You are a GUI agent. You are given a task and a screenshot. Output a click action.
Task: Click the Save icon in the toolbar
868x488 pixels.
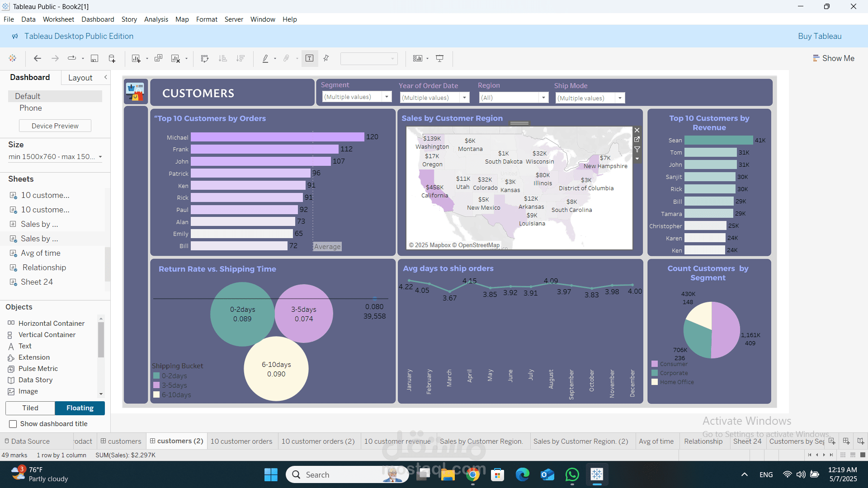tap(94, 58)
